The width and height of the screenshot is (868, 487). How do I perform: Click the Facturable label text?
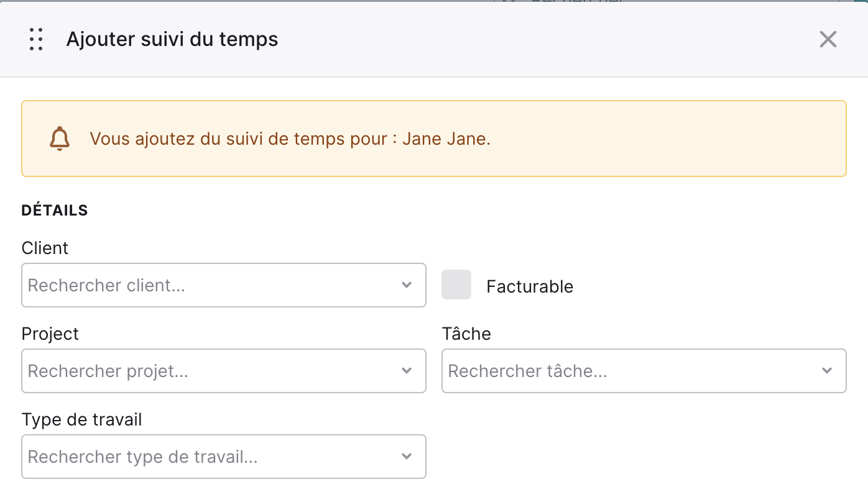pyautogui.click(x=530, y=286)
